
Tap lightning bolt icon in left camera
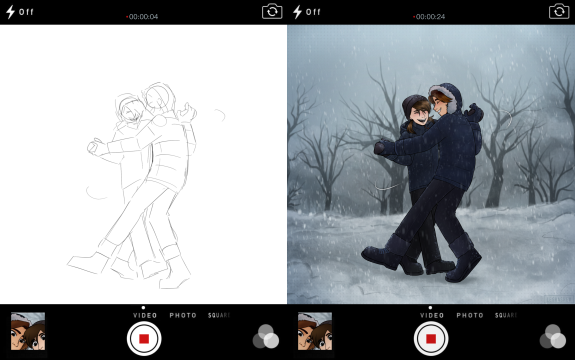pos(10,12)
